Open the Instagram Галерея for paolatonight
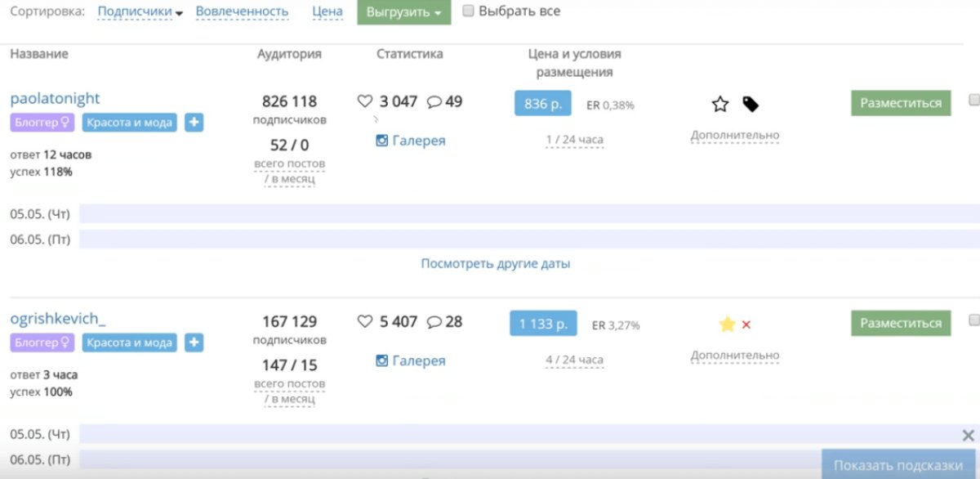 click(412, 140)
